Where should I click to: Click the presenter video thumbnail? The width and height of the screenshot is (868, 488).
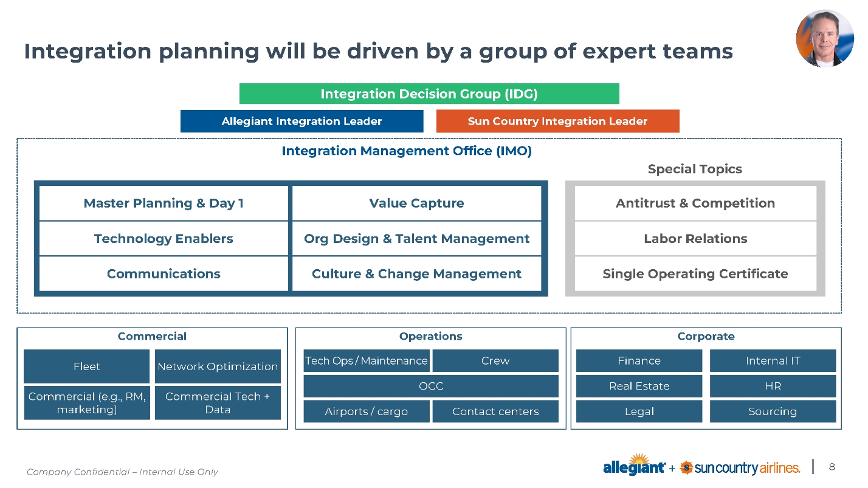coord(825,38)
